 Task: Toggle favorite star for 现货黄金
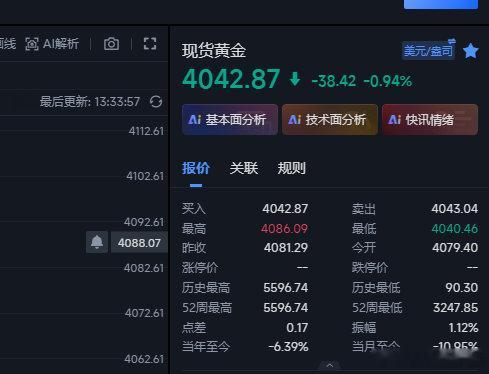coord(471,51)
